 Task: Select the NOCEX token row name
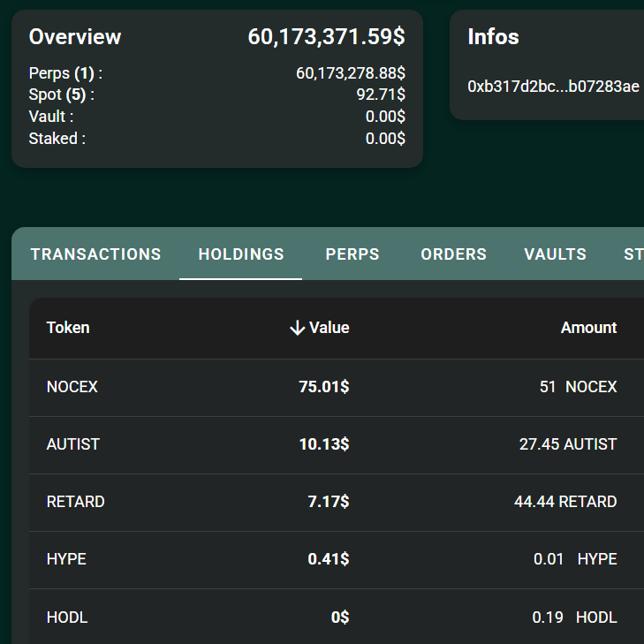72,387
